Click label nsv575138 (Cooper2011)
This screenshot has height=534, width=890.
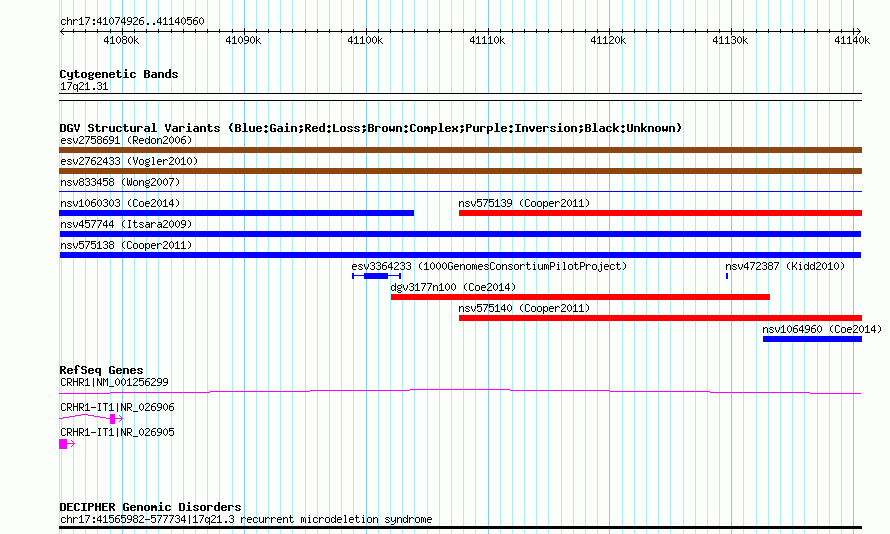tap(126, 245)
